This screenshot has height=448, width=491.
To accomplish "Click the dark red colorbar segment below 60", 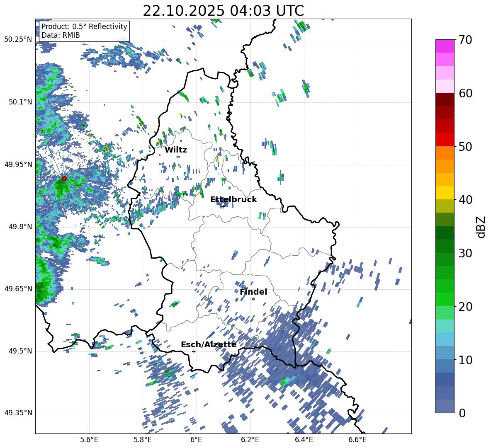I will coord(445,99).
